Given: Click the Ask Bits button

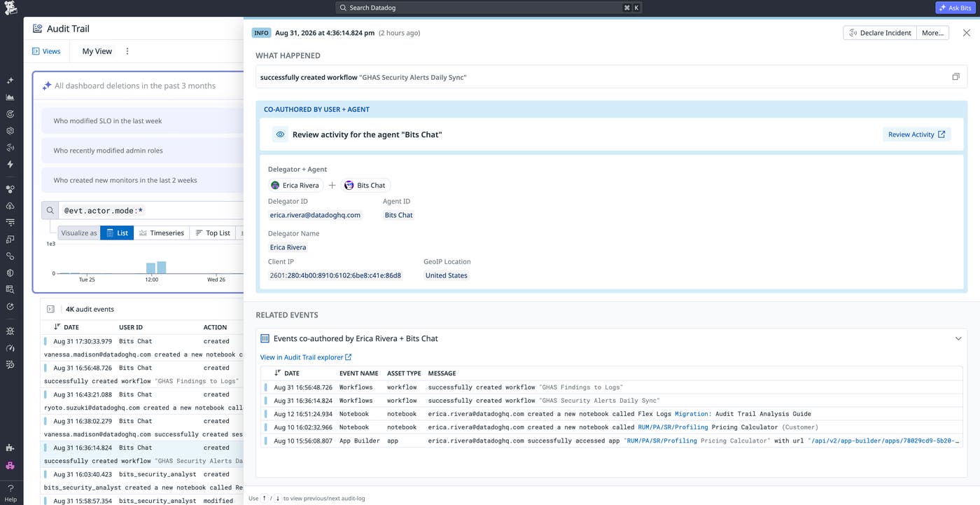Looking at the screenshot, I should pos(955,8).
